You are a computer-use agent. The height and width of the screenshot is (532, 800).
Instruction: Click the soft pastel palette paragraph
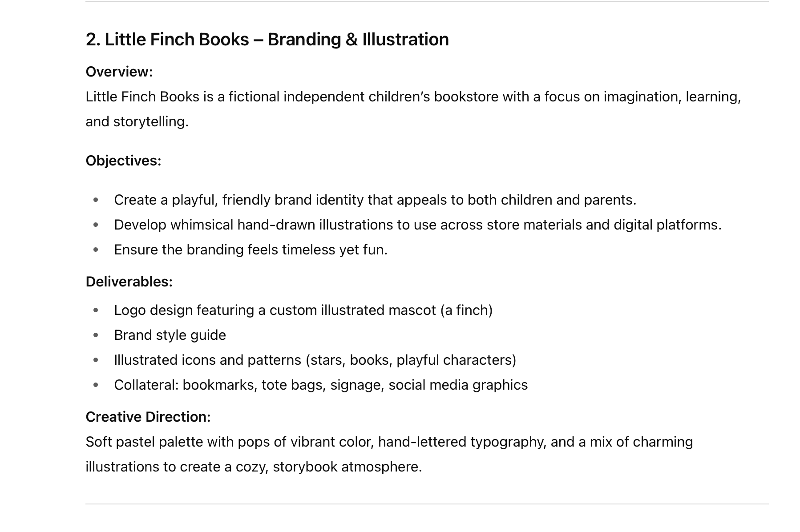(x=389, y=442)
